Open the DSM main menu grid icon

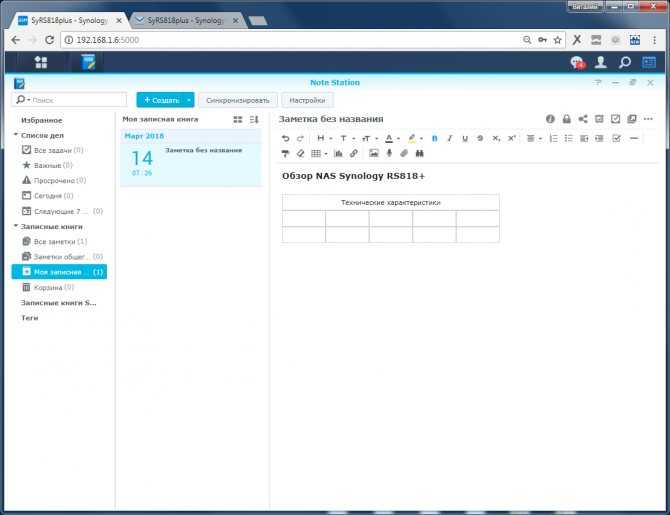pos(41,62)
